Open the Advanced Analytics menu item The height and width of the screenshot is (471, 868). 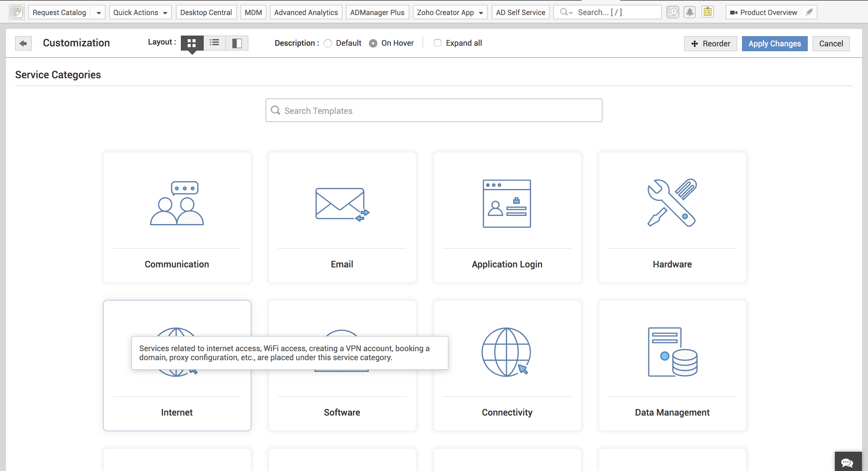[x=306, y=12]
